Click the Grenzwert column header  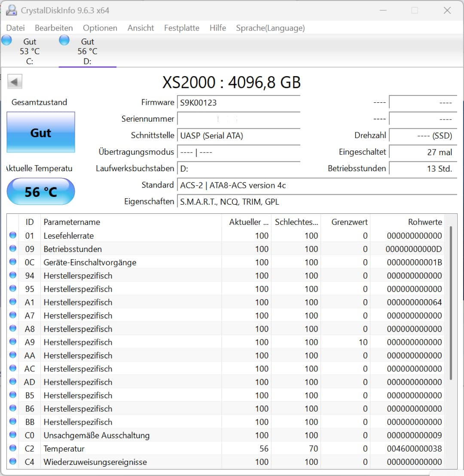point(345,222)
